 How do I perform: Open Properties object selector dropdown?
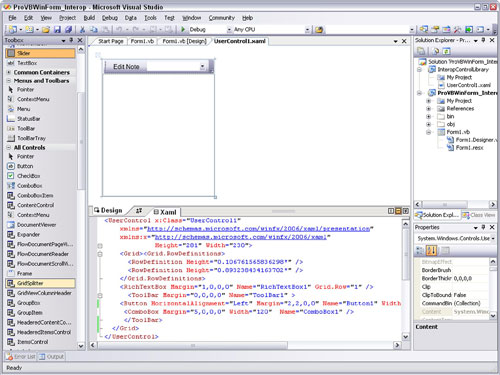[493, 238]
